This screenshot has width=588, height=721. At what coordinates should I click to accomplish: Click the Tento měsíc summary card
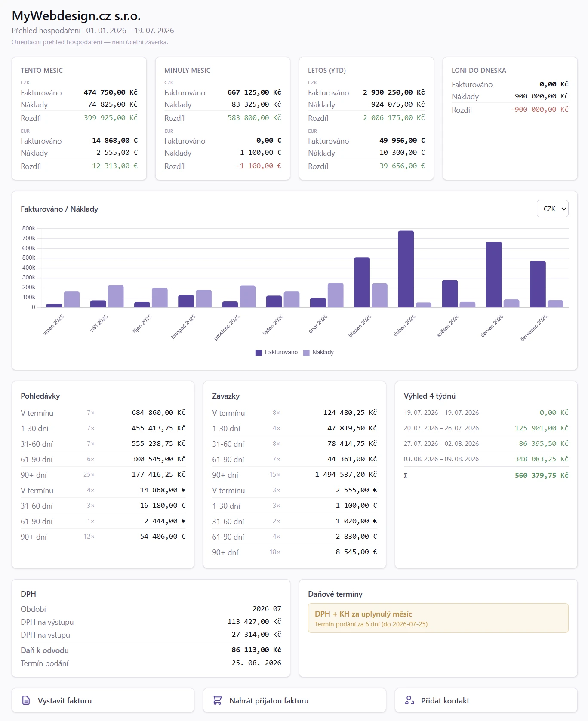pos(79,119)
